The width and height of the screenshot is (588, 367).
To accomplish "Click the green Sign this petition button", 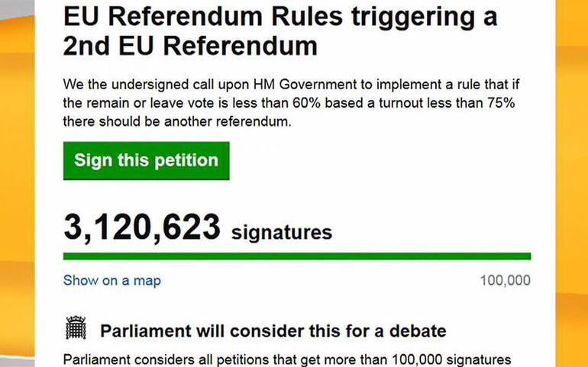I will tap(146, 160).
